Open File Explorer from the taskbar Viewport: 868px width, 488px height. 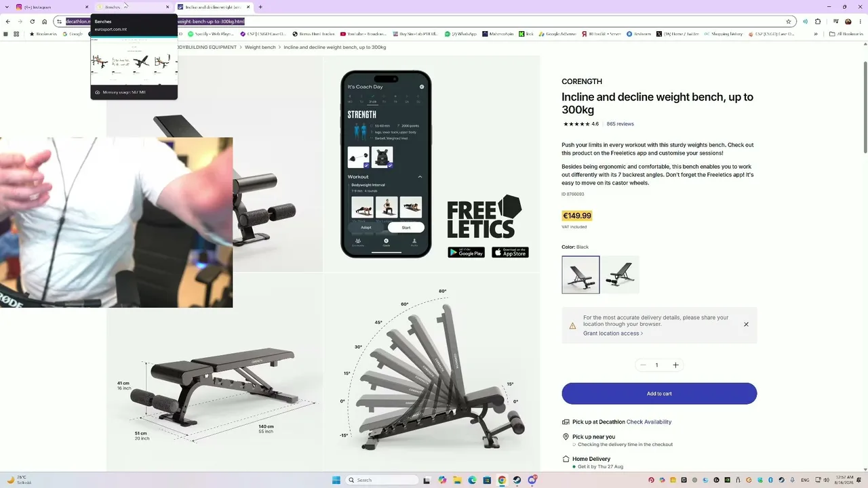pos(457,480)
